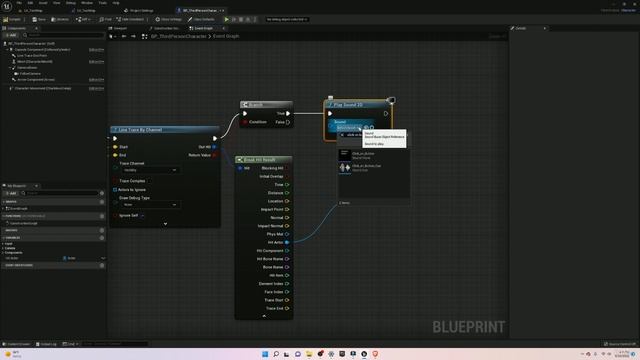The width and height of the screenshot is (640, 360).
Task: Click the Details panel tab
Action: click(520, 28)
